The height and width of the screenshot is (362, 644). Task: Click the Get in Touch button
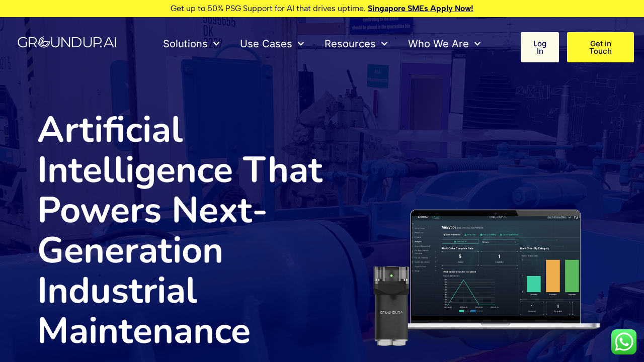600,47
